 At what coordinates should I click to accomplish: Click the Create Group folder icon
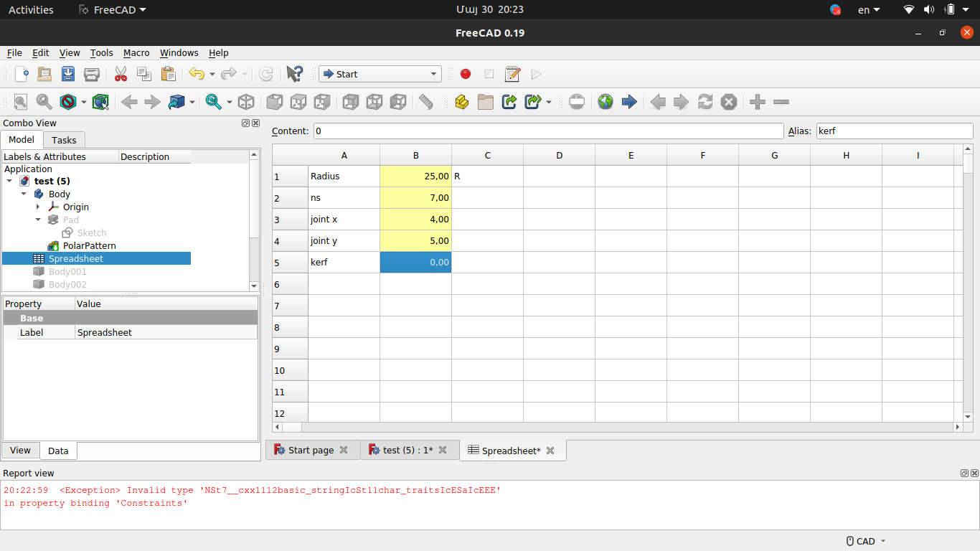pos(486,102)
